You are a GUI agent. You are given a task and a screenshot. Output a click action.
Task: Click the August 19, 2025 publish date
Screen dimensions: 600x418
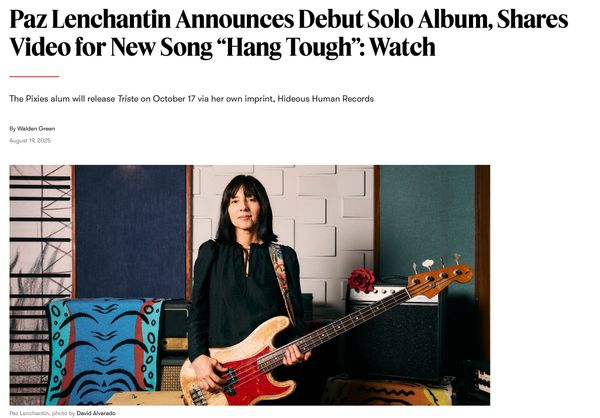click(x=30, y=140)
